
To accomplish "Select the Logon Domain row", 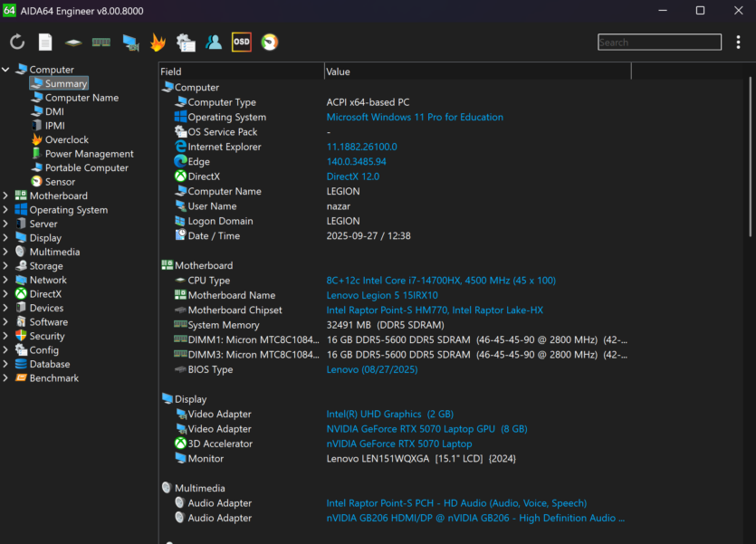I will (395, 221).
